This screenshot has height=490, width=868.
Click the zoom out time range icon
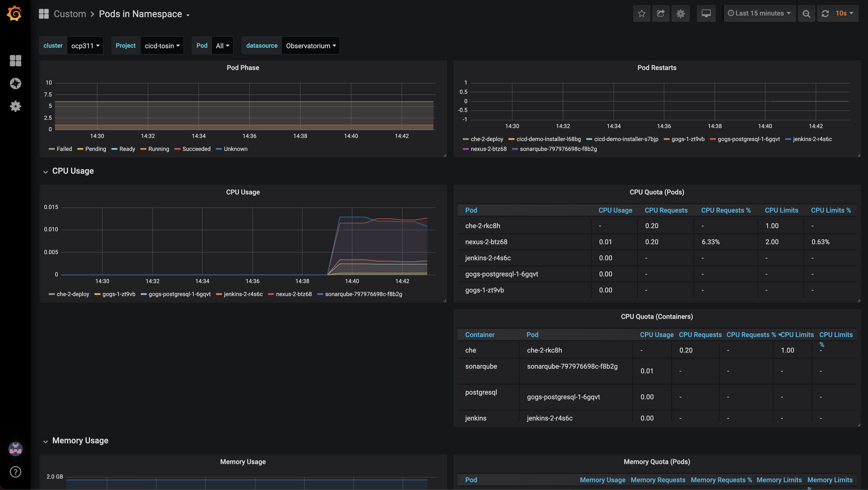click(x=806, y=13)
